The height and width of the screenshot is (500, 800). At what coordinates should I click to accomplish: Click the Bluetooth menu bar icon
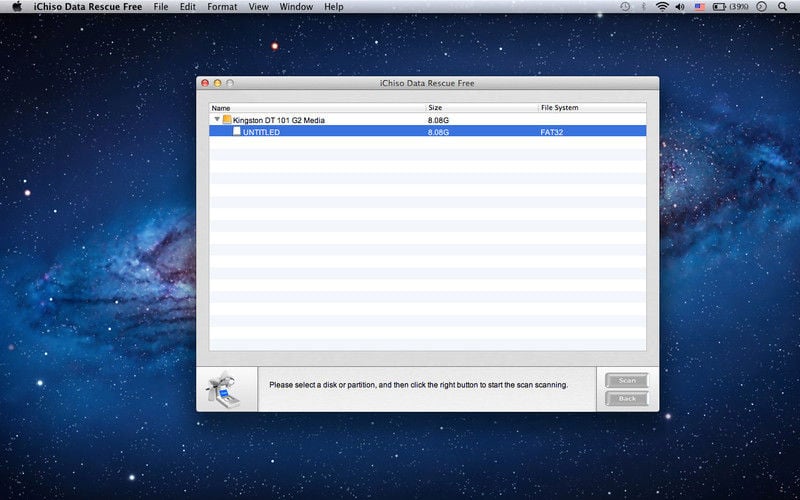pos(643,7)
